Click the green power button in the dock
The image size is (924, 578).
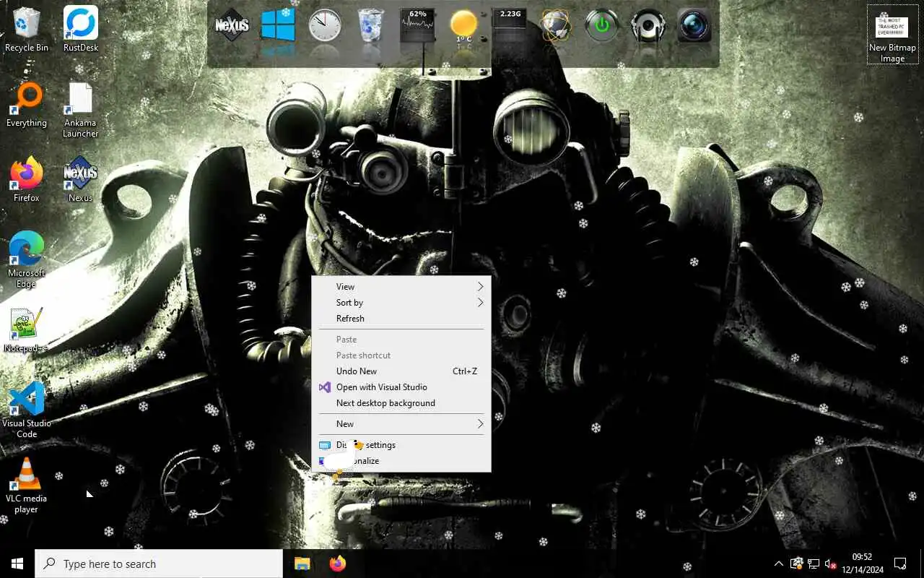tap(602, 26)
